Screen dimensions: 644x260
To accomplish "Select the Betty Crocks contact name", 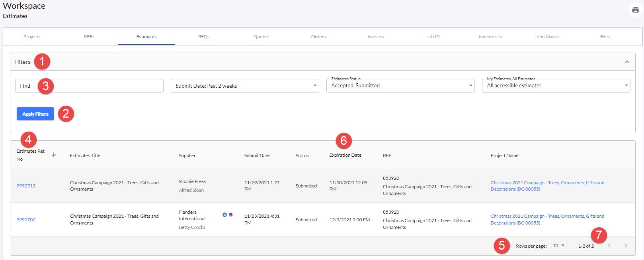I will point(192,227).
